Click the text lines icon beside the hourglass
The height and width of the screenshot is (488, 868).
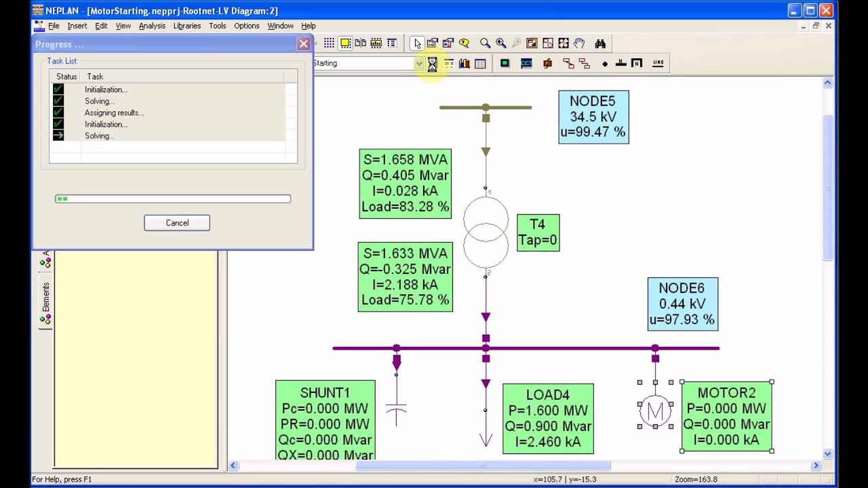448,64
